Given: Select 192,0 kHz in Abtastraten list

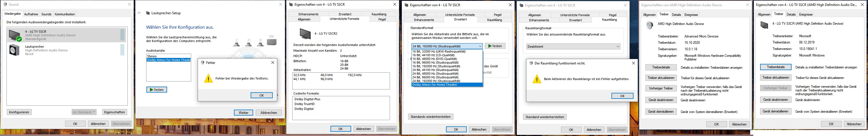Looking at the screenshot, I should (x=355, y=75).
